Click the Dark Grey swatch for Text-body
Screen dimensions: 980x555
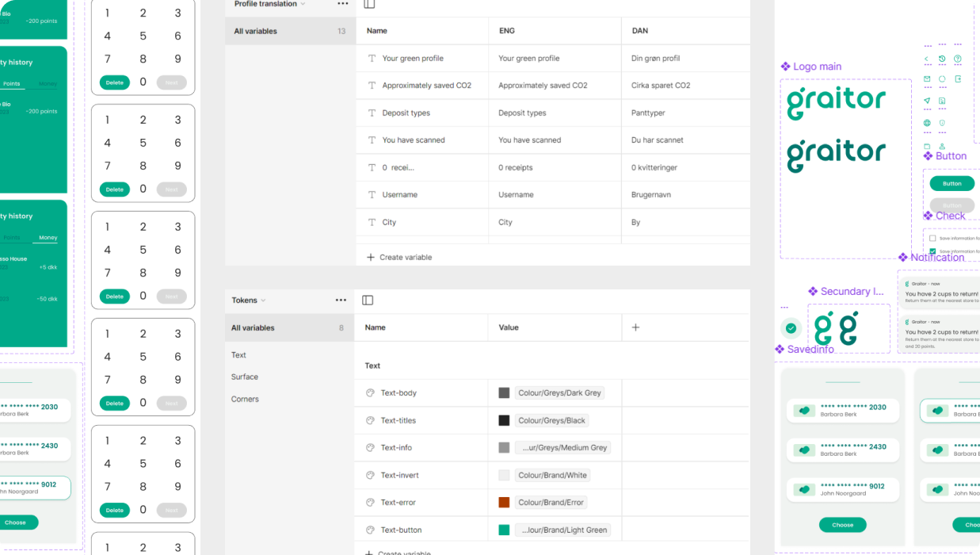504,393
